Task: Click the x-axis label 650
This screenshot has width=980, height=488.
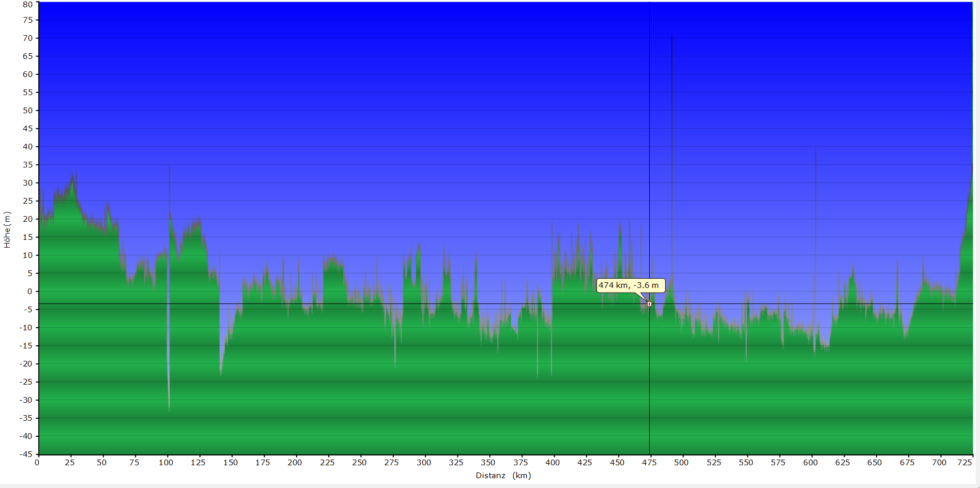Action: coord(875,463)
